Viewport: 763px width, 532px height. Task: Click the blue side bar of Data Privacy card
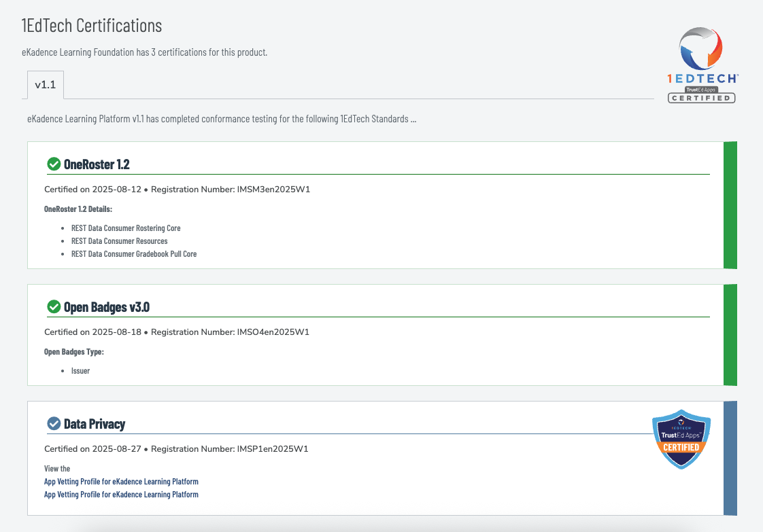click(x=730, y=458)
